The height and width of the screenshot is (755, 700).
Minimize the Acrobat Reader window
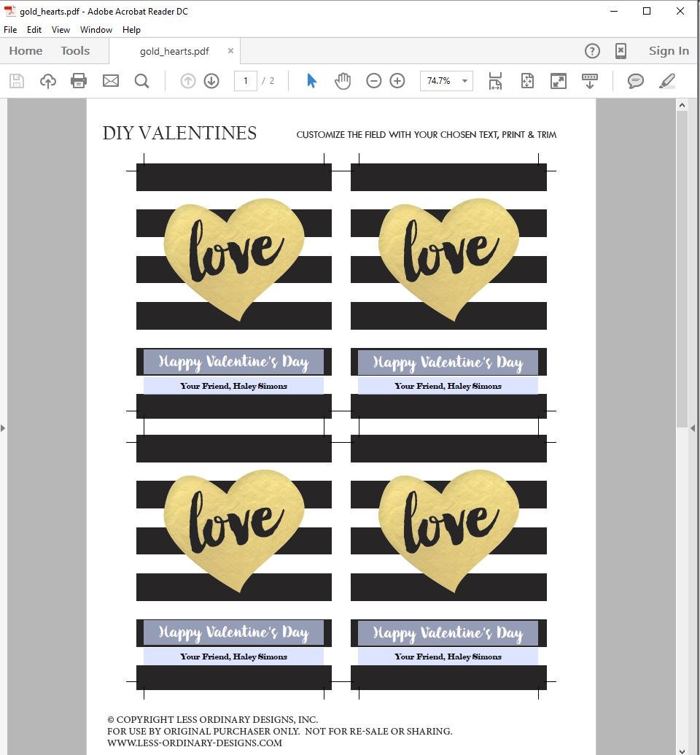coord(614,11)
